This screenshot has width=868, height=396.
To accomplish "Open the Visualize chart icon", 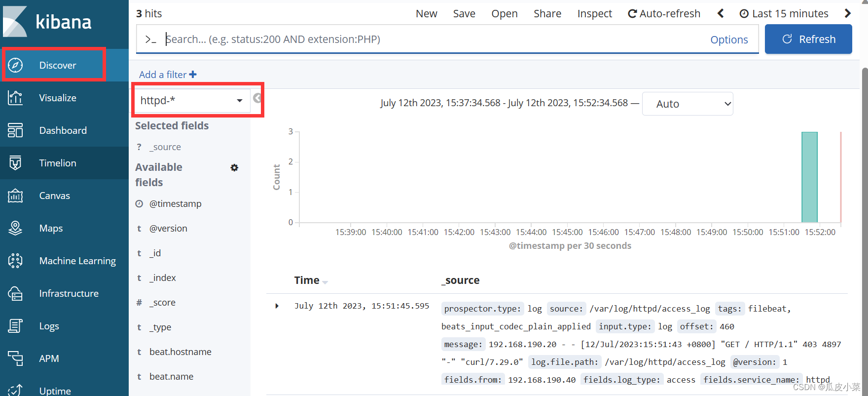I will click(15, 98).
